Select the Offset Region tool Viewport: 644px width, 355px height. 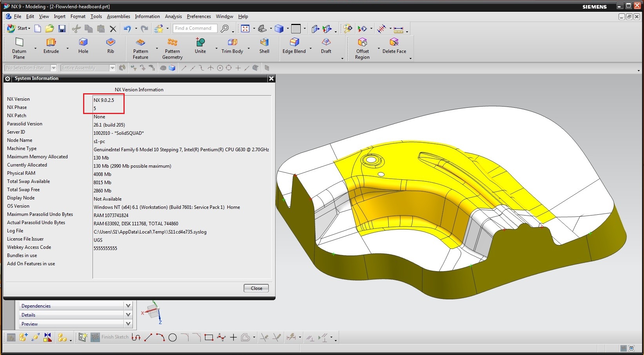click(363, 48)
